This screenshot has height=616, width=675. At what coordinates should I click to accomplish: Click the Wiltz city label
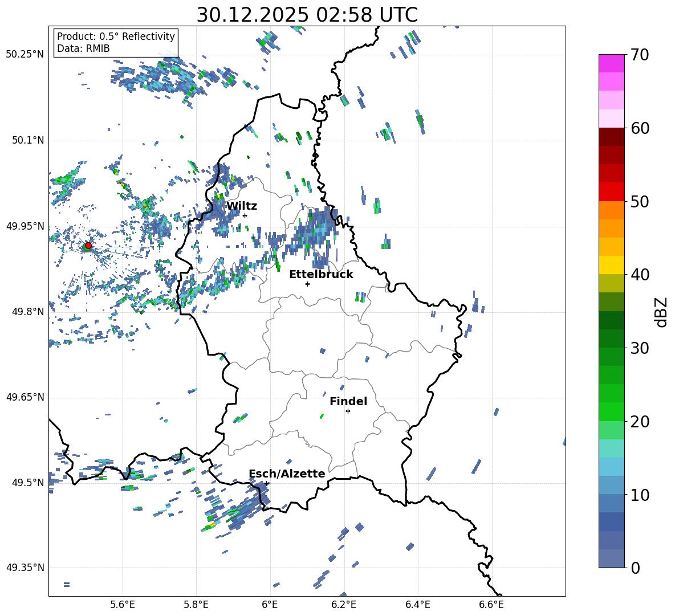point(242,206)
